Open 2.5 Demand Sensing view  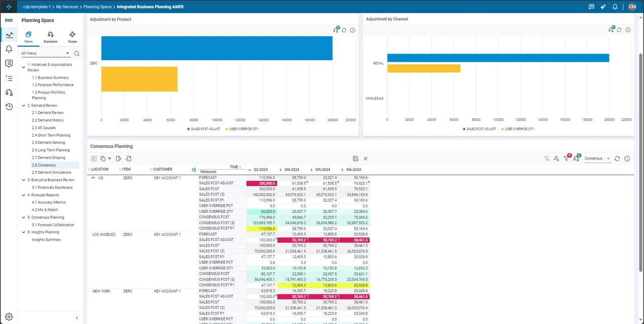tap(48, 143)
